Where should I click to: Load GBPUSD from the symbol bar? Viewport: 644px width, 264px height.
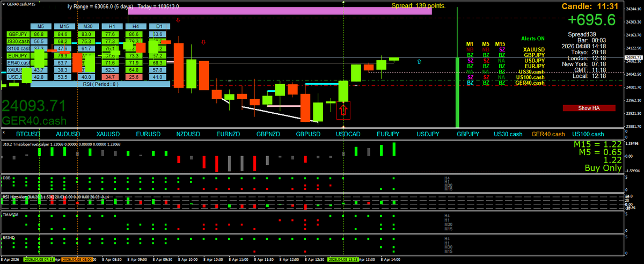pyautogui.click(x=309, y=134)
